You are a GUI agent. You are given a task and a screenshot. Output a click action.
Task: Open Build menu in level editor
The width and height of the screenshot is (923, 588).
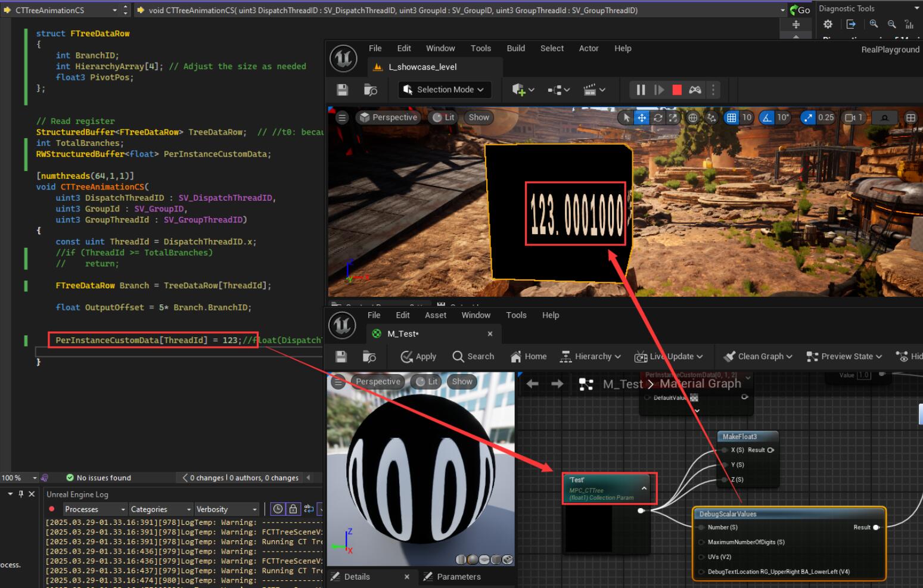click(516, 48)
